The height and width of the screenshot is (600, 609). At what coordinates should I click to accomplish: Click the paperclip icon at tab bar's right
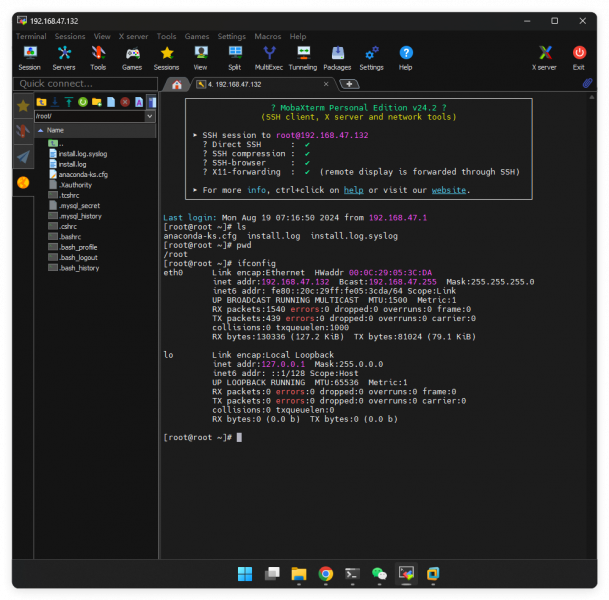(587, 83)
